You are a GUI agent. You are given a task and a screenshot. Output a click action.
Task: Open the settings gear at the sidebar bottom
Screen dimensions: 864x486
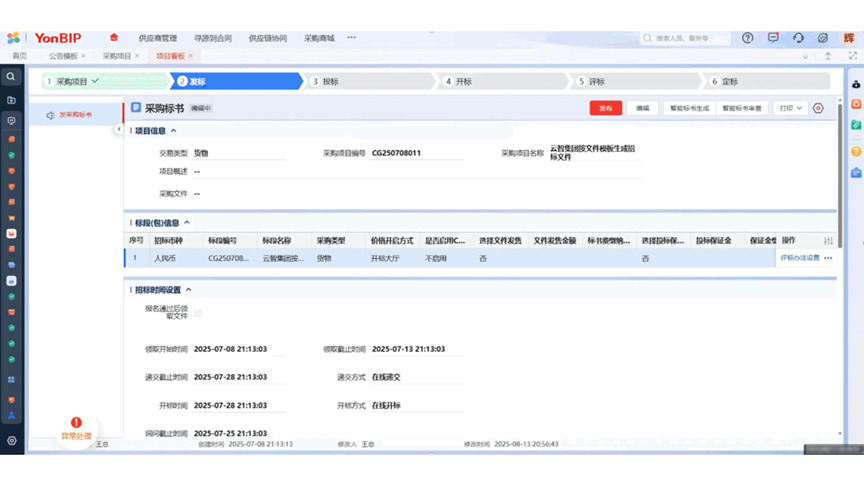12,440
